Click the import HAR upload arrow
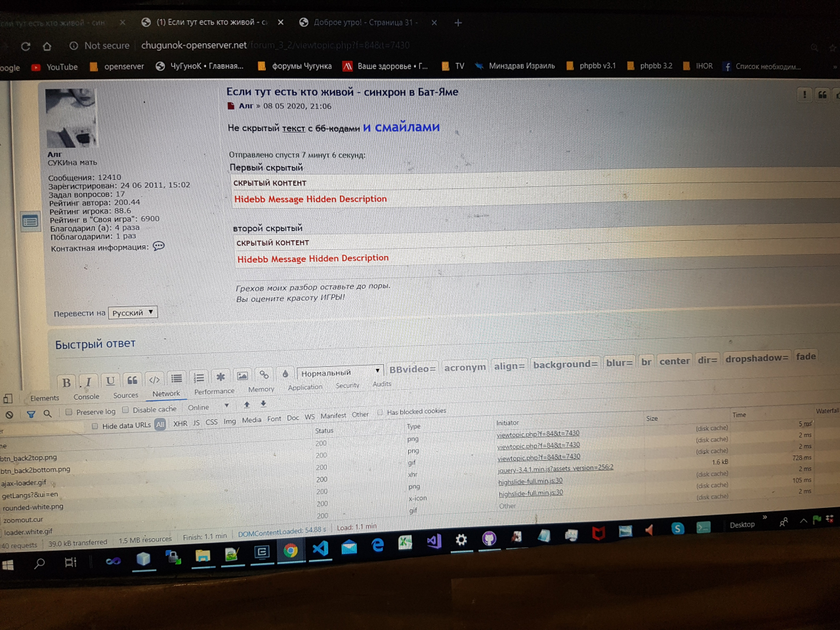Screen dimensions: 840x630 [x=247, y=405]
